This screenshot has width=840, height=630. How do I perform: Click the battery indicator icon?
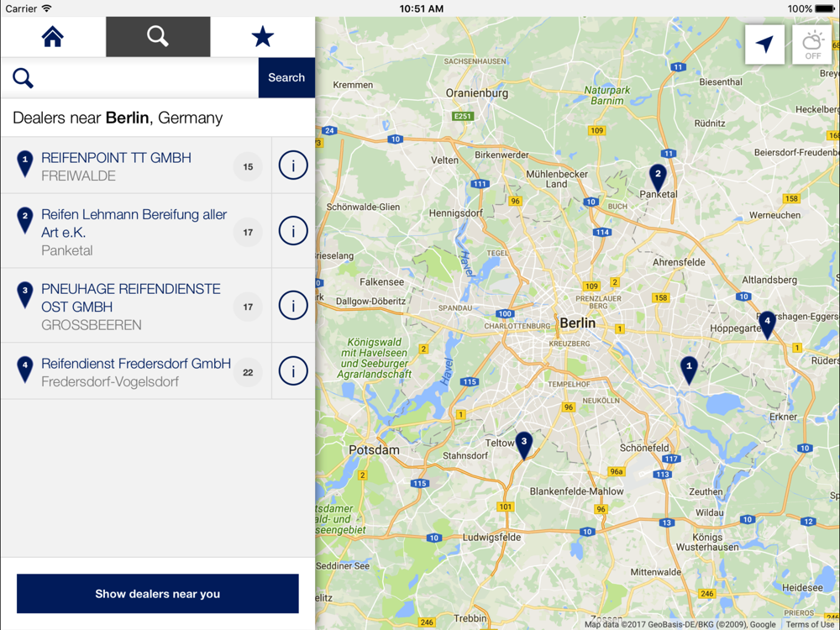[x=825, y=8]
